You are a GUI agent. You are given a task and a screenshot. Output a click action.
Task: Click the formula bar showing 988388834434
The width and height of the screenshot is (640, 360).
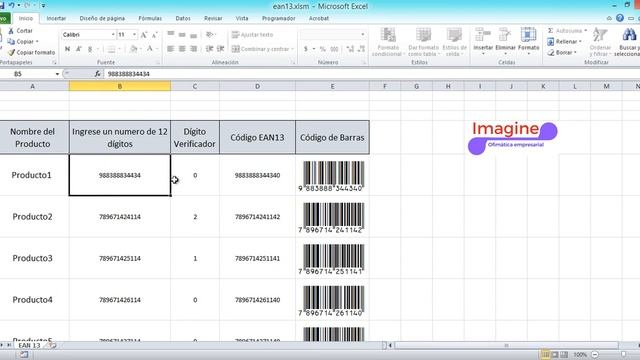[371, 74]
